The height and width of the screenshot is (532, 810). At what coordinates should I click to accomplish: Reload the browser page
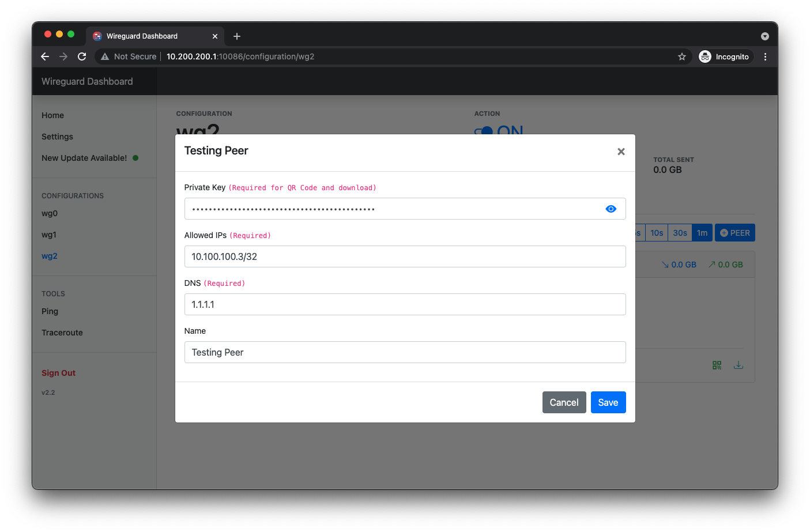tap(82, 56)
